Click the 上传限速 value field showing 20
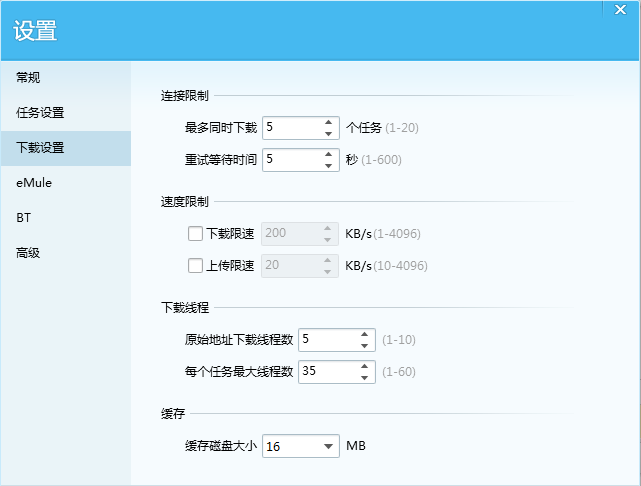Screen dimensions: 641x486 point(300,266)
